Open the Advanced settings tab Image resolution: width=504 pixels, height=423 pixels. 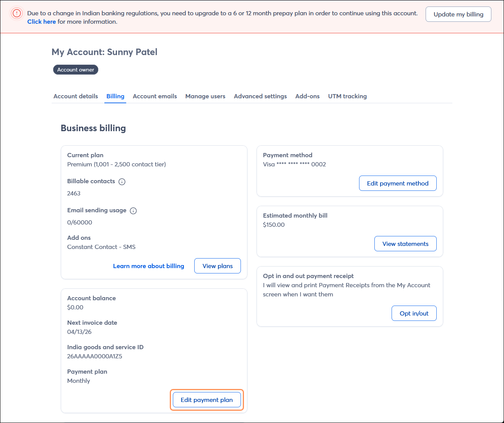coord(260,96)
